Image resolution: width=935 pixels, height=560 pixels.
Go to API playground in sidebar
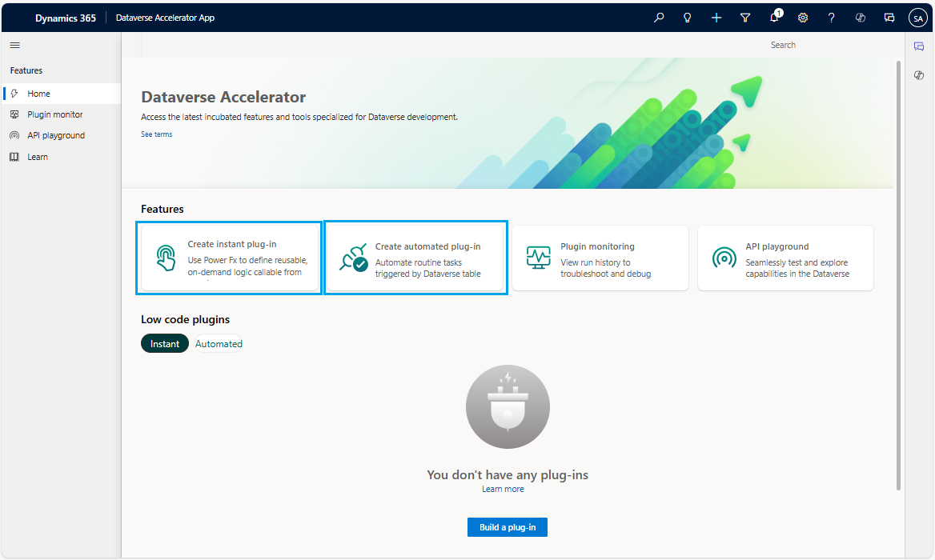click(55, 135)
